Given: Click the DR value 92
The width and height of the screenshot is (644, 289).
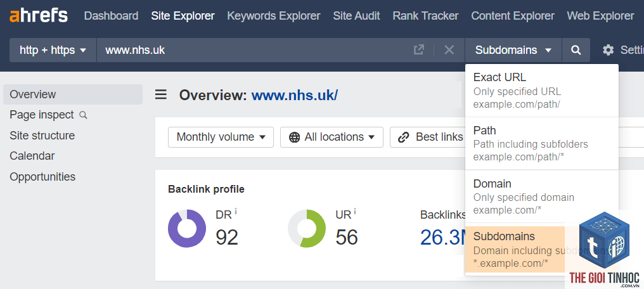Looking at the screenshot, I should (227, 237).
